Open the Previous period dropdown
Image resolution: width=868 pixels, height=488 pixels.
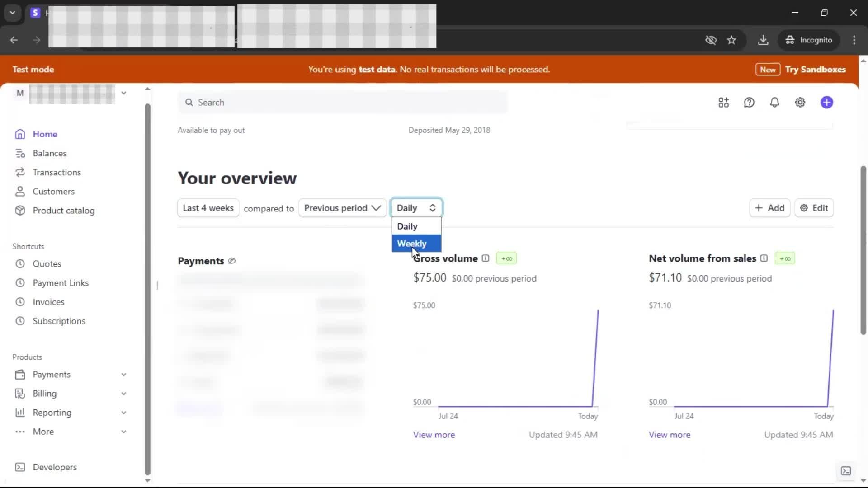342,208
